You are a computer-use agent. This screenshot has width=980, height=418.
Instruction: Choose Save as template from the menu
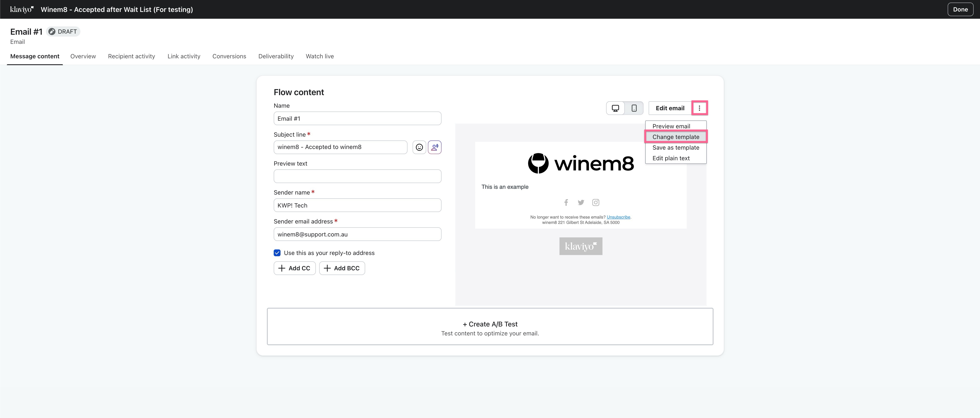click(x=676, y=147)
